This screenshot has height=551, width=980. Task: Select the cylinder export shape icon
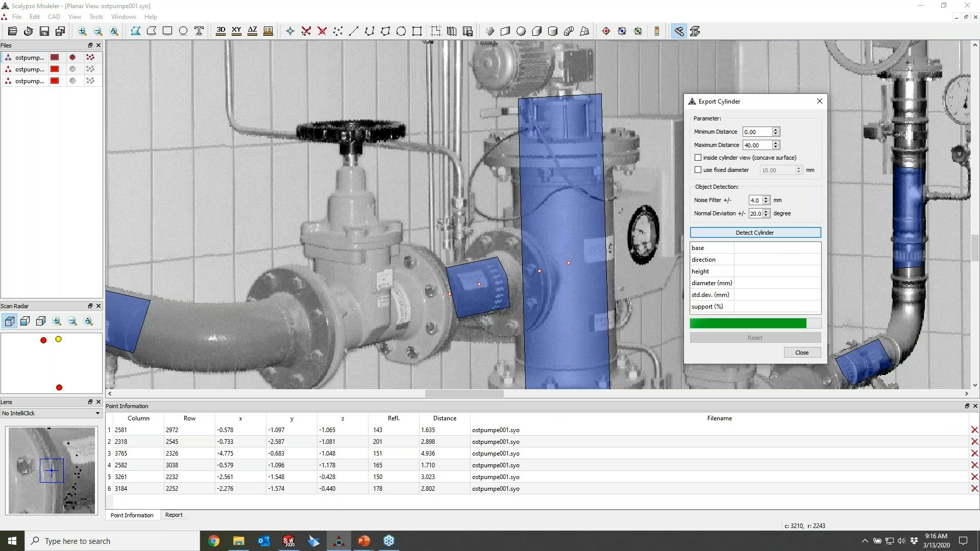553,31
